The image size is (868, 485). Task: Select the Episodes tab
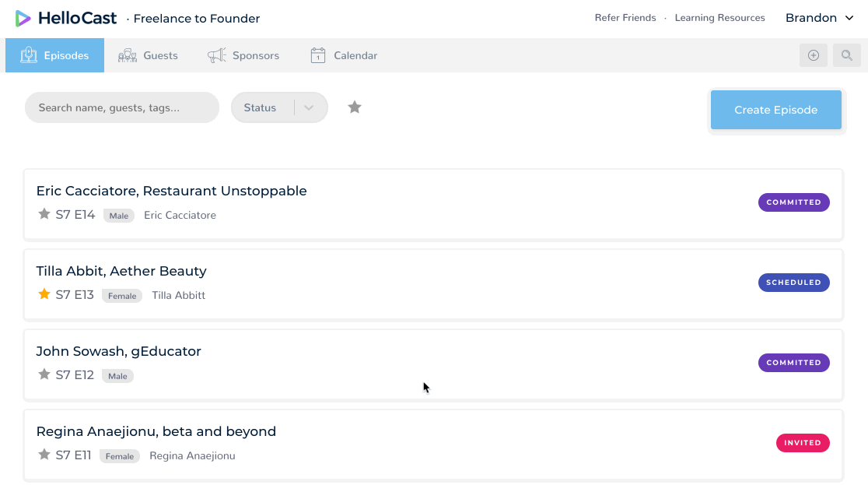point(54,55)
